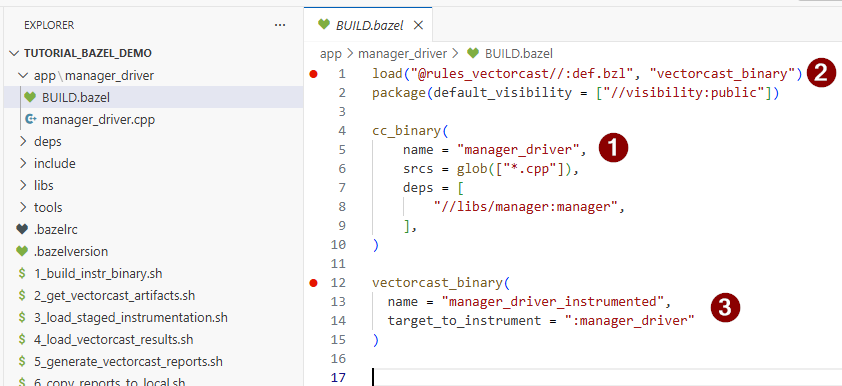Viewport: 842px width, 386px height.
Task: Click the heart icon in the BUILD.bazel tab
Action: tap(323, 24)
